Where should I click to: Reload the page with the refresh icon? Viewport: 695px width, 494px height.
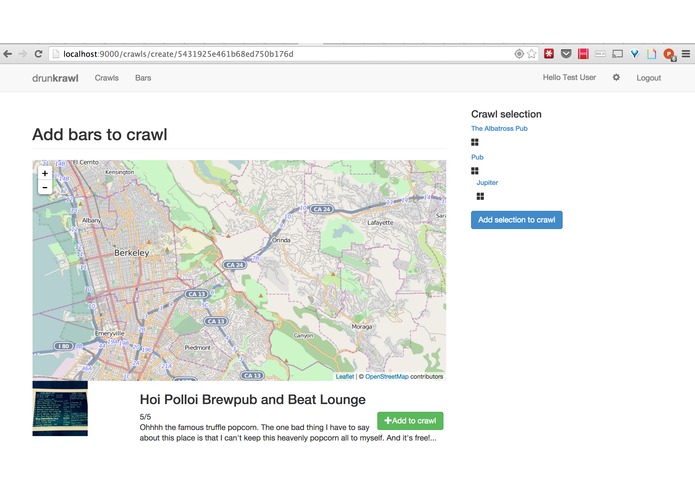pyautogui.click(x=39, y=54)
